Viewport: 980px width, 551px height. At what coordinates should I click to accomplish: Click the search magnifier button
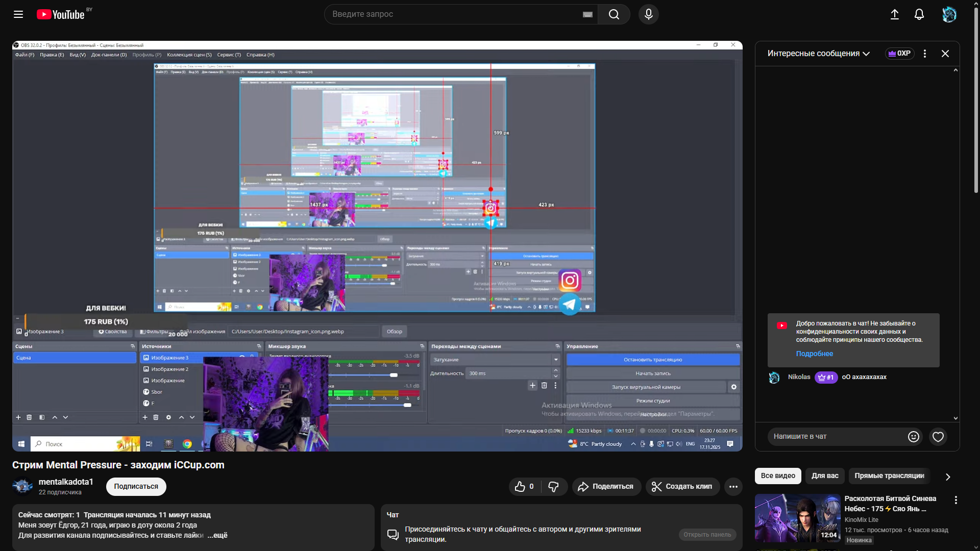tap(614, 14)
